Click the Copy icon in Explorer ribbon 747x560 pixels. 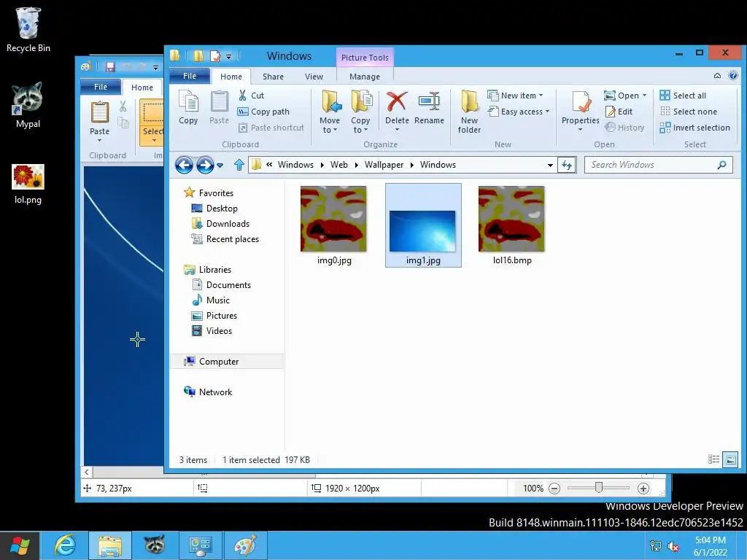(x=188, y=108)
